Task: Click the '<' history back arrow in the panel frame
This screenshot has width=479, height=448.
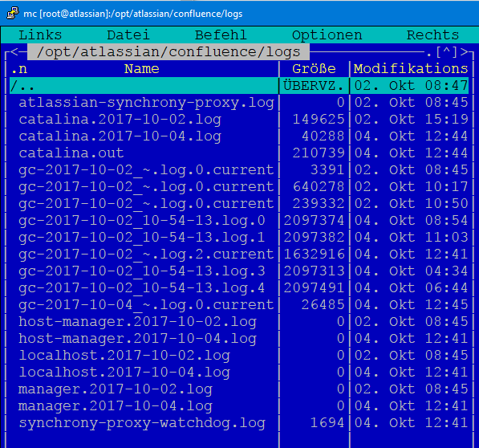Action: click(14, 51)
